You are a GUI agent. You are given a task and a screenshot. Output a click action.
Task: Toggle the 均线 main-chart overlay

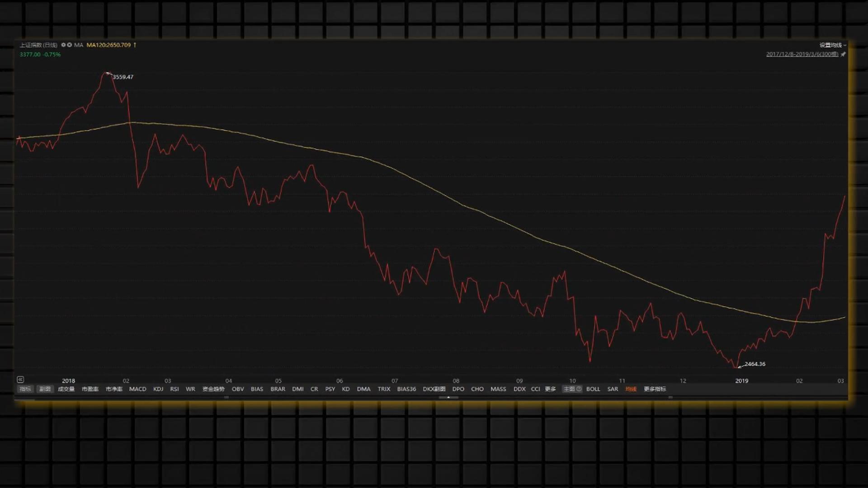[x=631, y=389]
